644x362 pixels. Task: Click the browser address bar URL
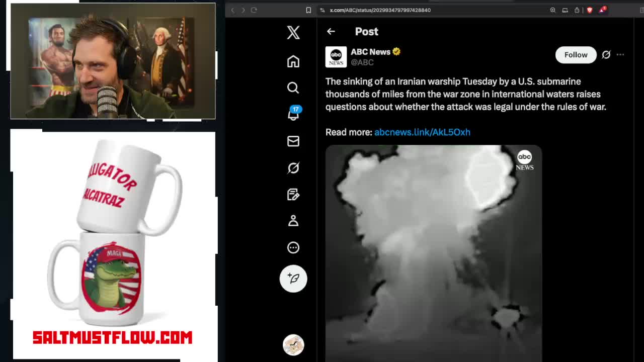(380, 10)
